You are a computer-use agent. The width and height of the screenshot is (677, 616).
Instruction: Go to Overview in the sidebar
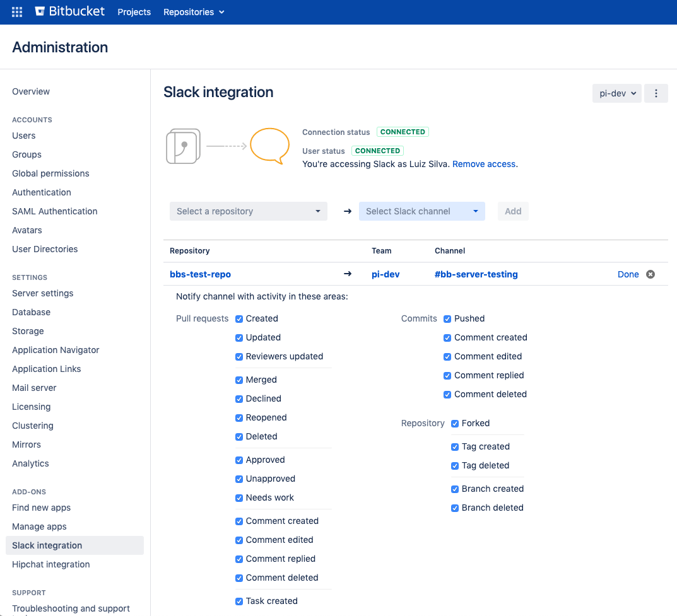31,91
